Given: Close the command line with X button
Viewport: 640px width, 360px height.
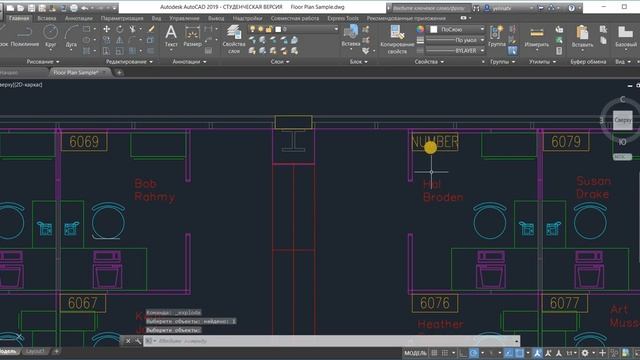Looking at the screenshot, I should click(128, 341).
